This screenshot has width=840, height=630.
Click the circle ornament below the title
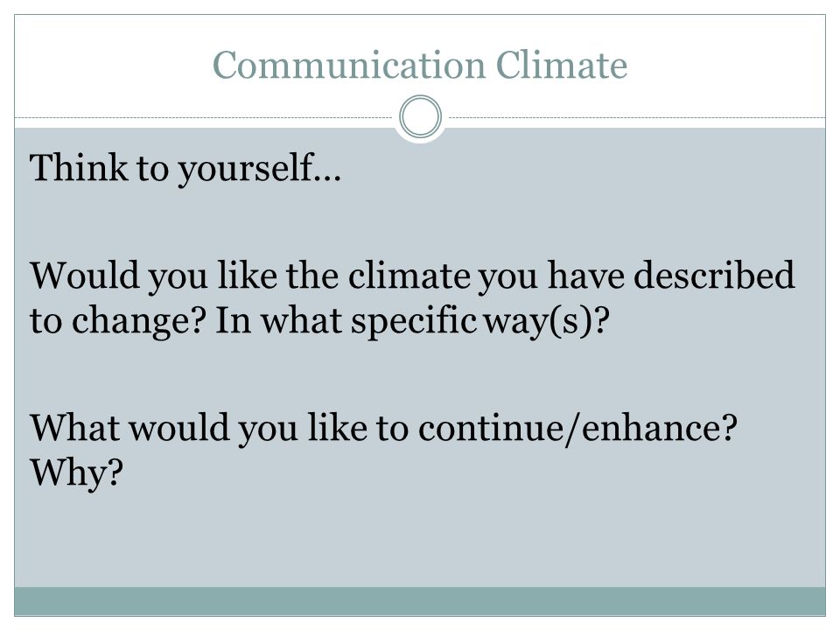tap(421, 116)
